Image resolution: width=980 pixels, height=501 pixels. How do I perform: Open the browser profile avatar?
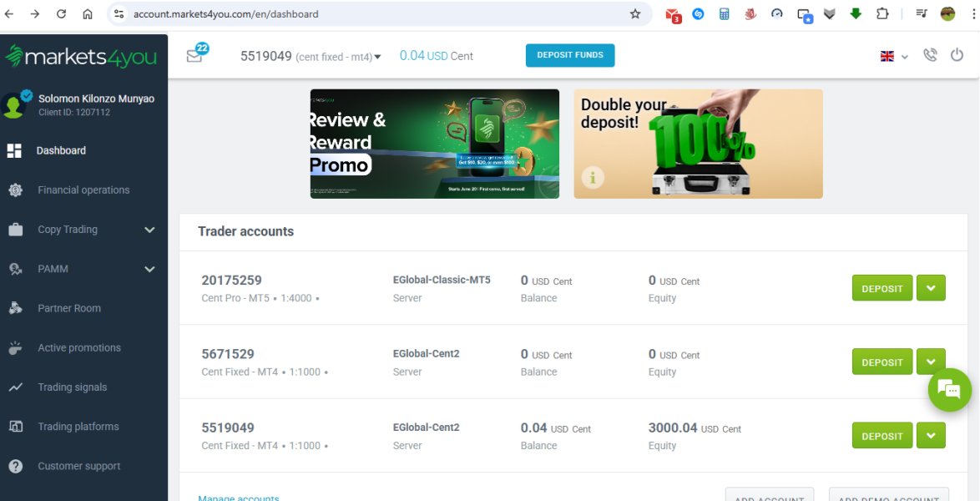point(947,13)
